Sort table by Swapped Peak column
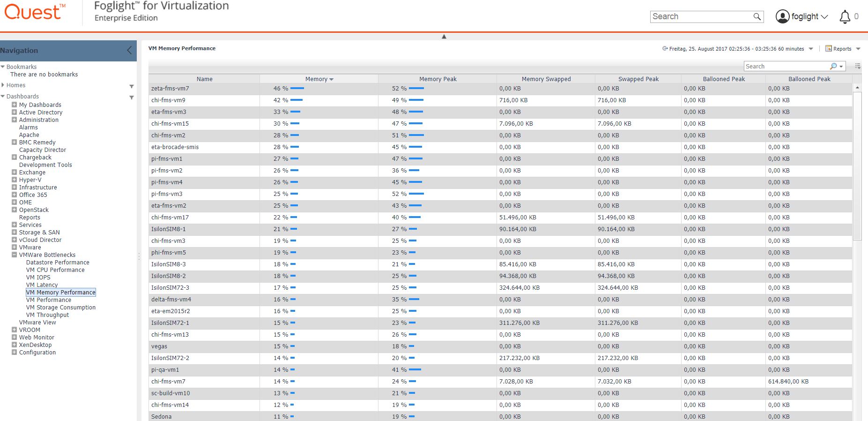Screen dimensions: 868x421 click(638, 79)
